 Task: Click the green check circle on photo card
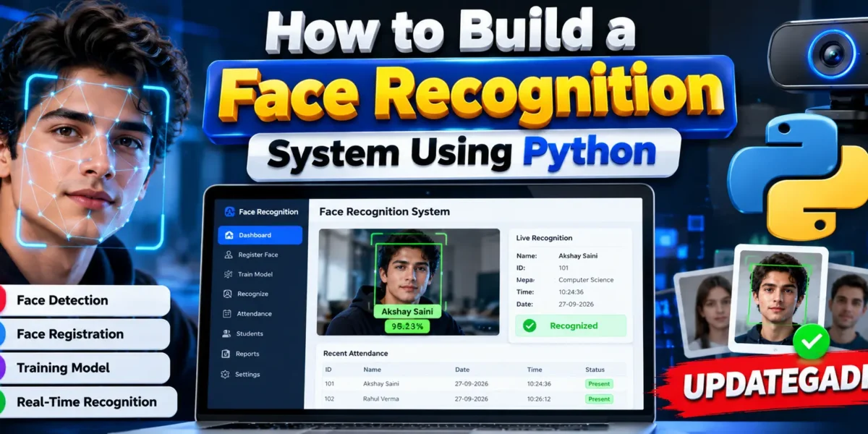click(x=811, y=341)
